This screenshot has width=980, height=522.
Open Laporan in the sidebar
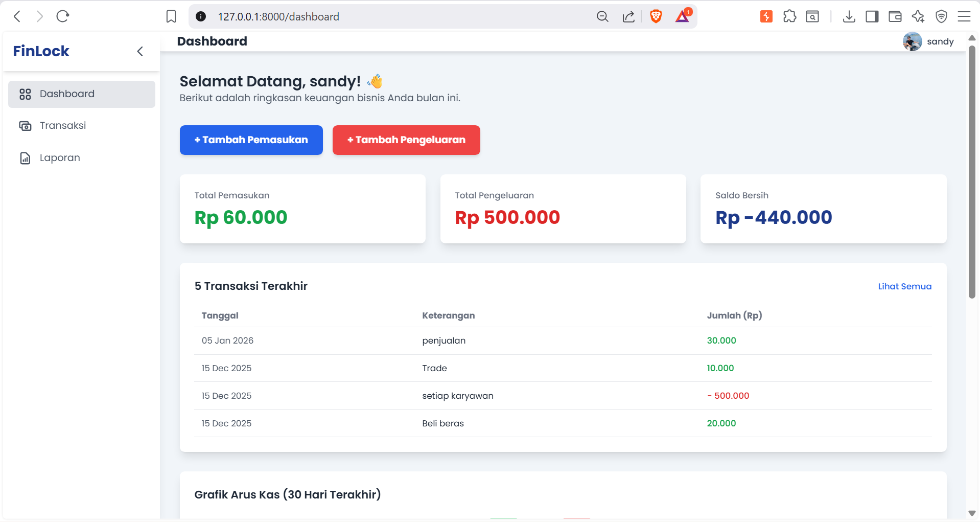pyautogui.click(x=82, y=158)
